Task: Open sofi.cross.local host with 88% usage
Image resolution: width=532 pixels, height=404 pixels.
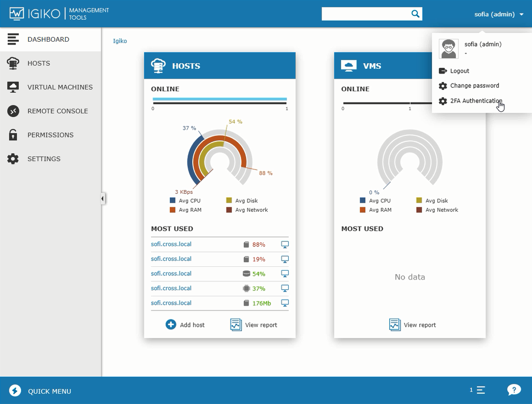Action: point(171,244)
